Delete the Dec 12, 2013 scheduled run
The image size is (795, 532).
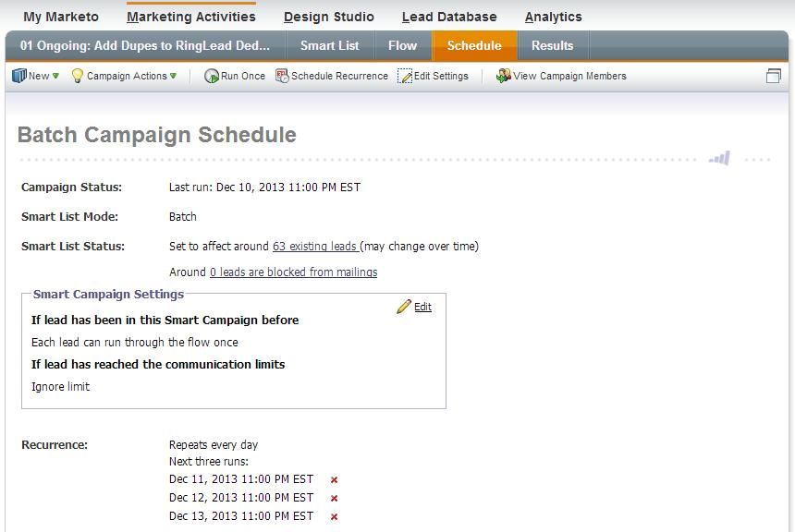pos(334,499)
